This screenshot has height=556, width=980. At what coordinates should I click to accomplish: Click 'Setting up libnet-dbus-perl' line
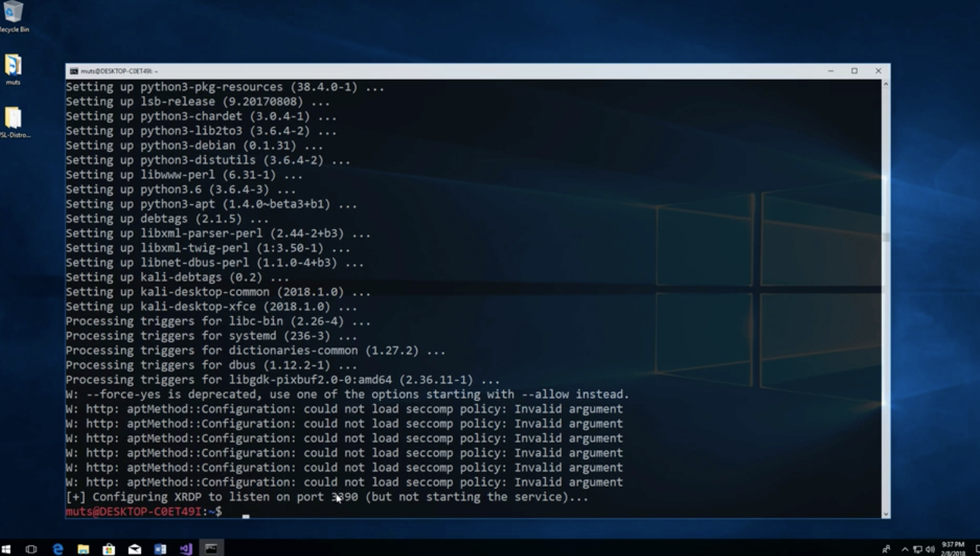(x=214, y=263)
